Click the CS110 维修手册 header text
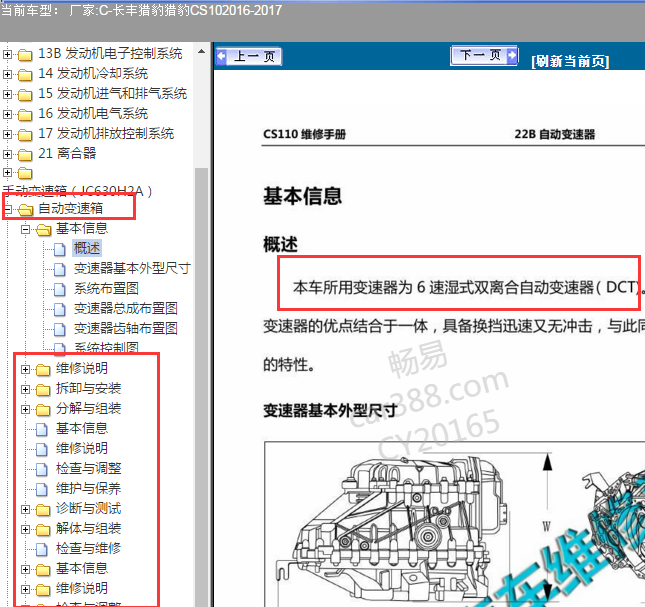This screenshot has height=607, width=645. tap(304, 134)
